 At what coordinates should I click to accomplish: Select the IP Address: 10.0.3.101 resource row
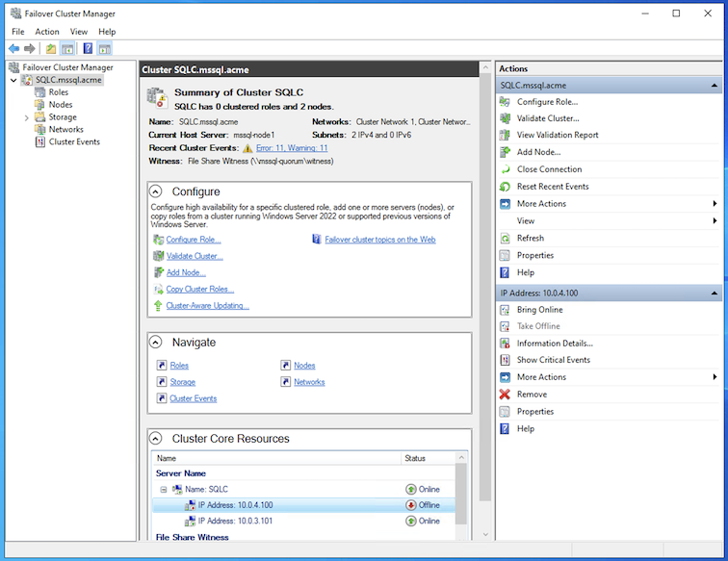pyautogui.click(x=303, y=521)
